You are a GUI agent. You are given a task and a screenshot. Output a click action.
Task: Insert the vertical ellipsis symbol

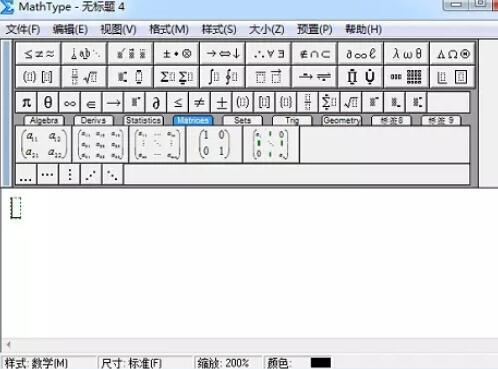69,174
